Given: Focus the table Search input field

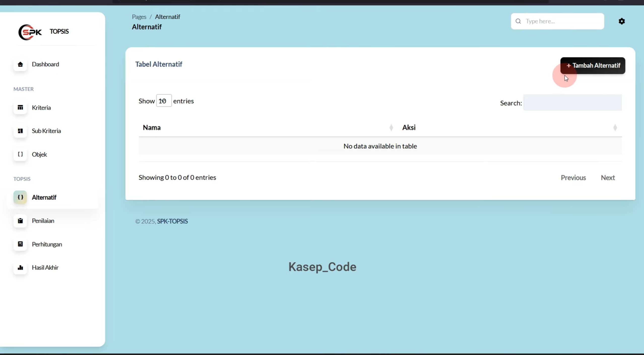Looking at the screenshot, I should coord(572,103).
